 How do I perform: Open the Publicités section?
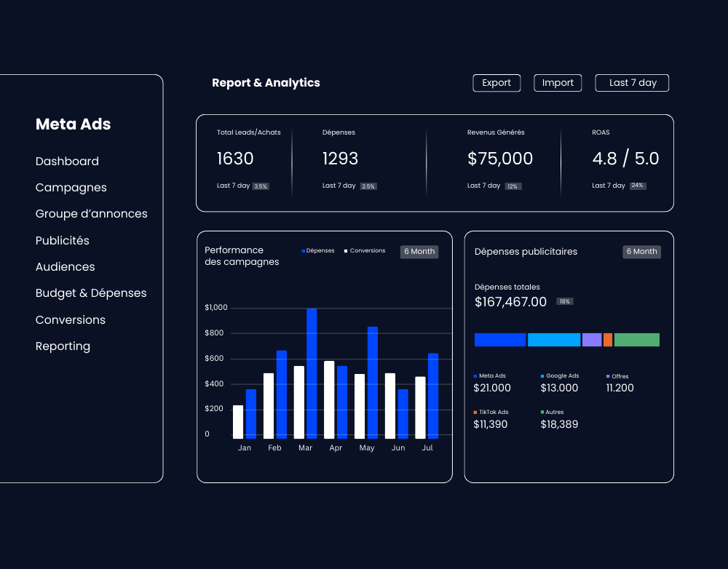pyautogui.click(x=63, y=241)
